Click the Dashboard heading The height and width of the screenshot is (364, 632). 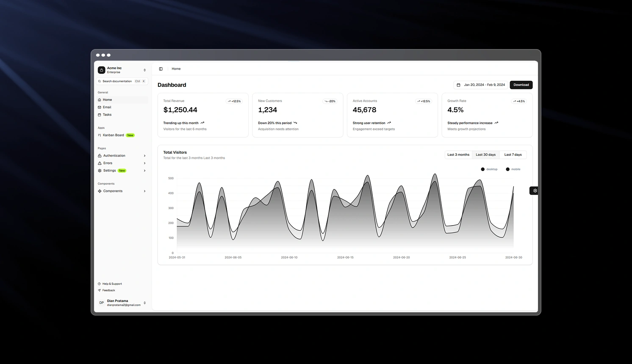(172, 85)
